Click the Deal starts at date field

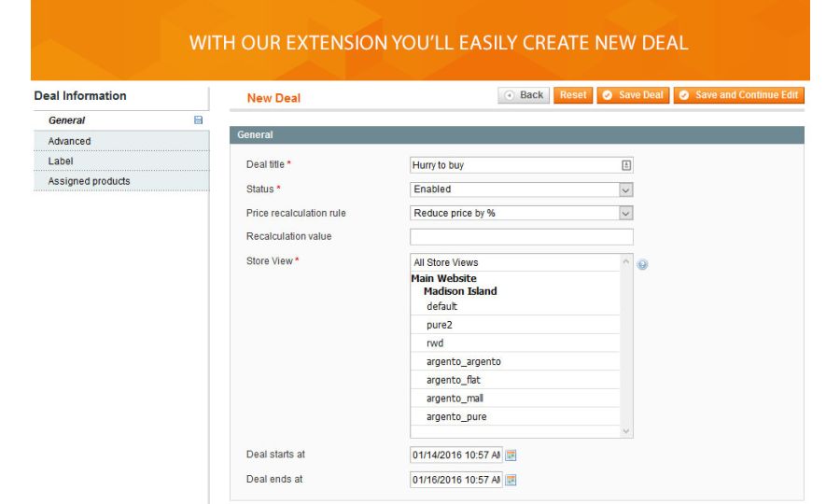(455, 455)
